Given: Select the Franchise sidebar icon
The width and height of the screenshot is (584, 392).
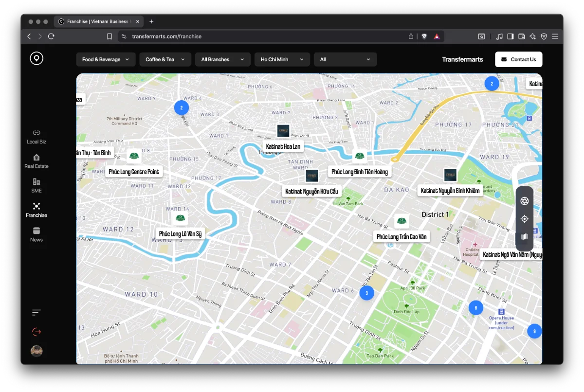Looking at the screenshot, I should pos(36,209).
